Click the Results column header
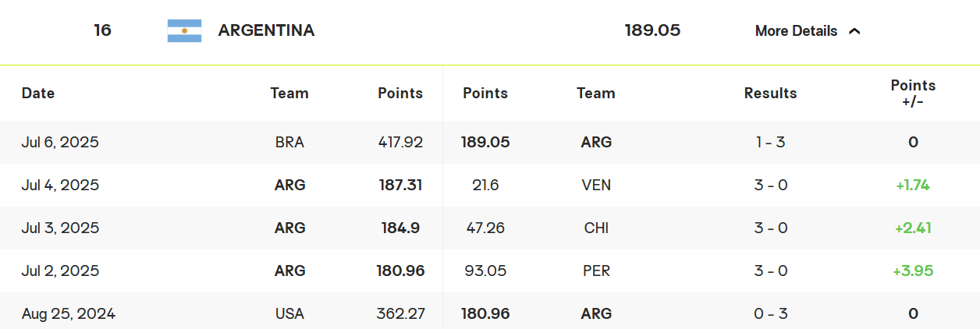Screen dimensions: 980x329 (770, 94)
